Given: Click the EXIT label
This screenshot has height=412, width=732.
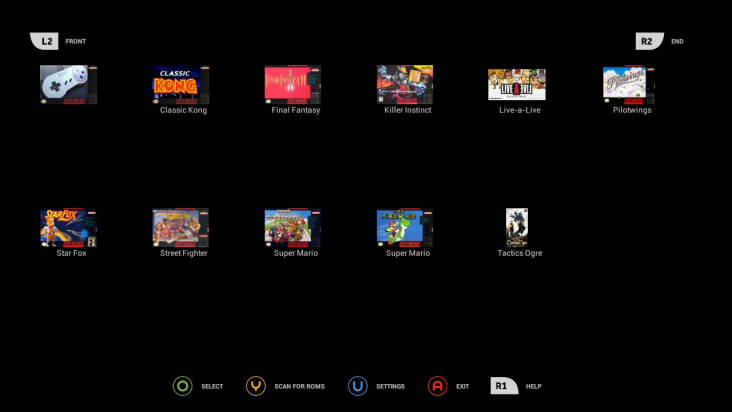Looking at the screenshot, I should 463,386.
